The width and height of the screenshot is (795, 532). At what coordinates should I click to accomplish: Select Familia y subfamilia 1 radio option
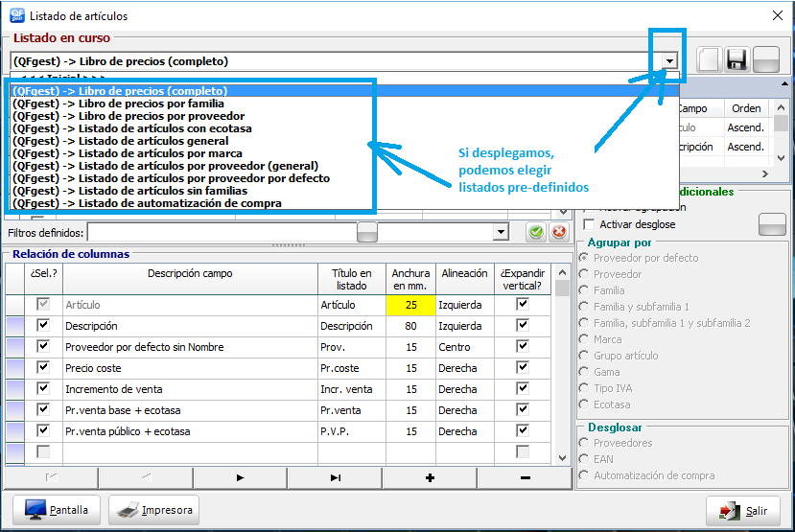click(x=584, y=307)
